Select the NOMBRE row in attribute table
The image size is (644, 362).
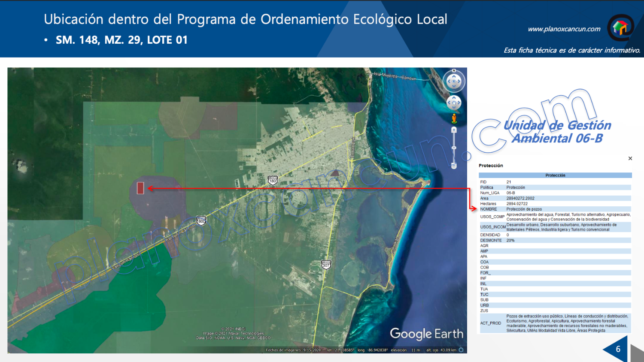point(555,209)
